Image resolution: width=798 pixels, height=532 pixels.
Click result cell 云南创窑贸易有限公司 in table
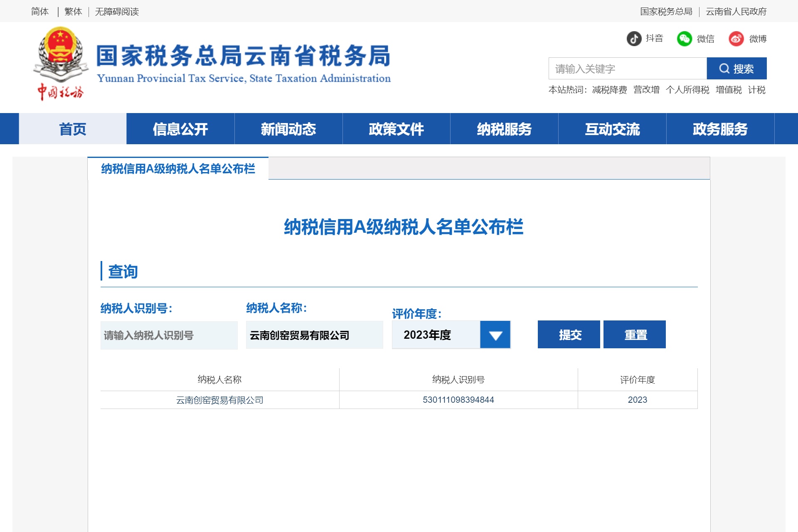tap(220, 400)
